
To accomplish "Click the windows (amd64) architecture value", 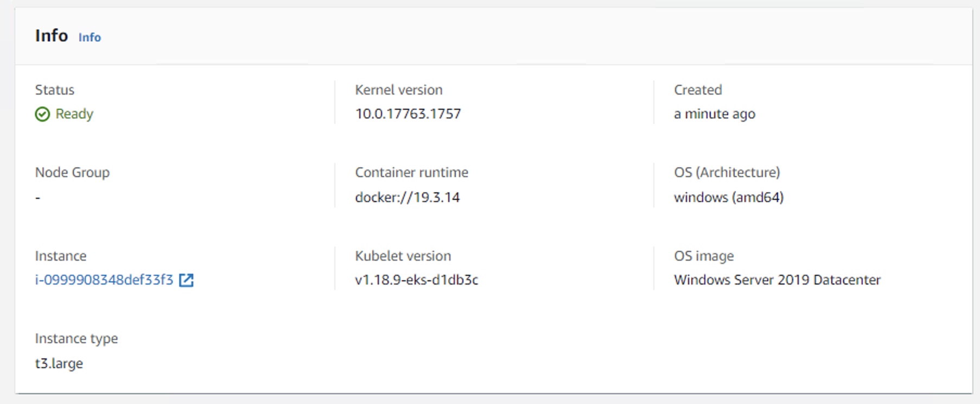I will tap(729, 197).
